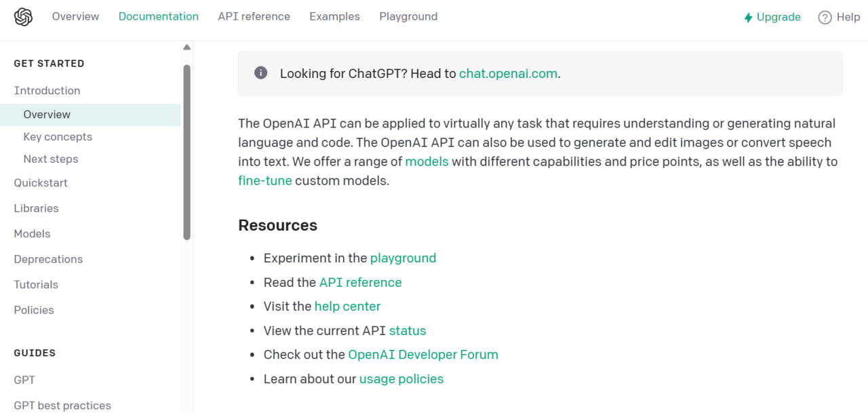
Task: Open the fine-tune link in the paragraph
Action: click(x=264, y=180)
